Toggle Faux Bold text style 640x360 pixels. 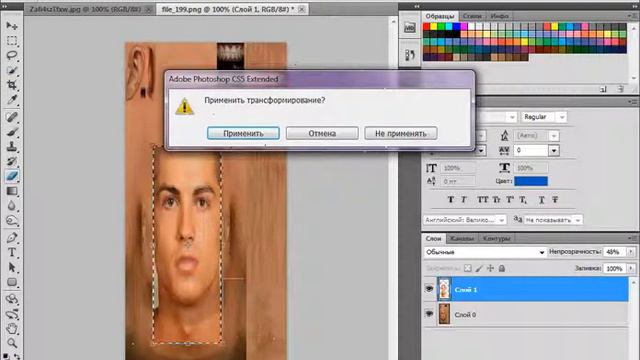(x=451, y=200)
